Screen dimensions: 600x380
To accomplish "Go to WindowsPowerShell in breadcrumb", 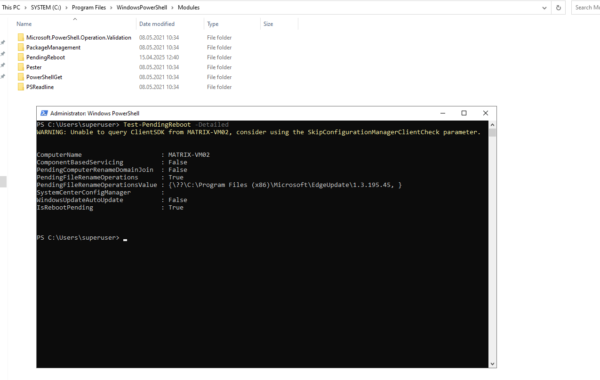I will (142, 7).
